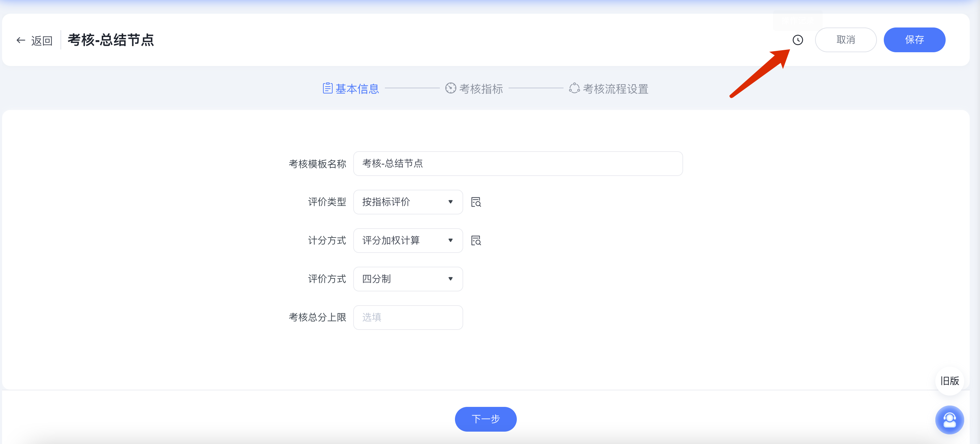The width and height of the screenshot is (980, 444).
Task: Open the 评价方式 四分制 dropdown
Action: click(x=408, y=279)
